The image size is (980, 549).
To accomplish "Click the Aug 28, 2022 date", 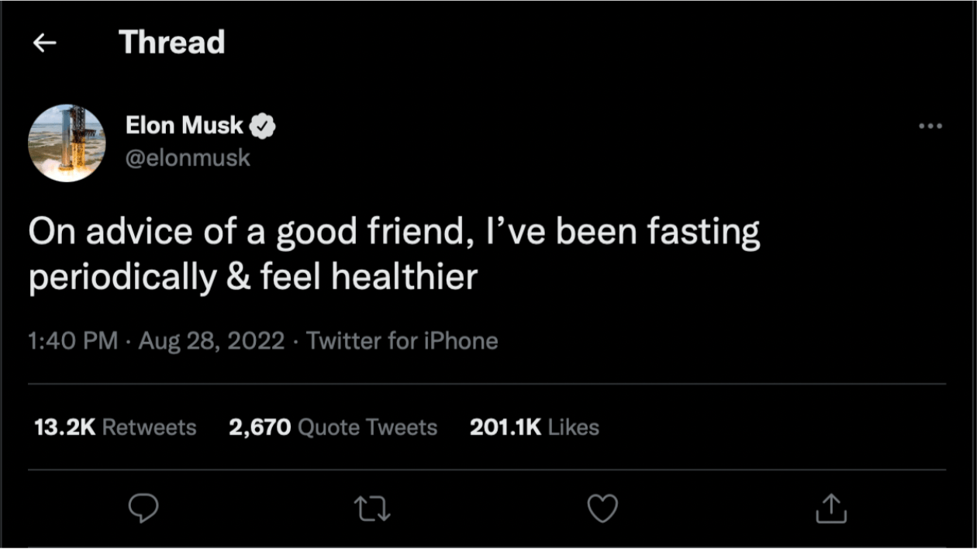I will click(212, 341).
